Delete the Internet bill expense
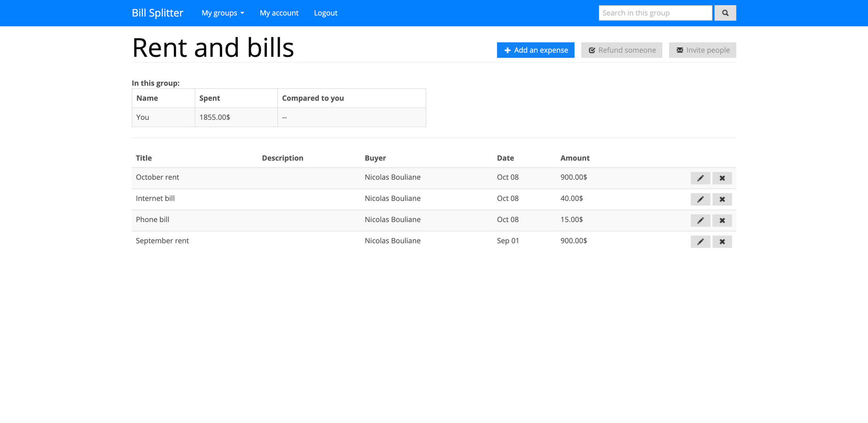Image resolution: width=868 pixels, height=423 pixels. pyautogui.click(x=722, y=199)
